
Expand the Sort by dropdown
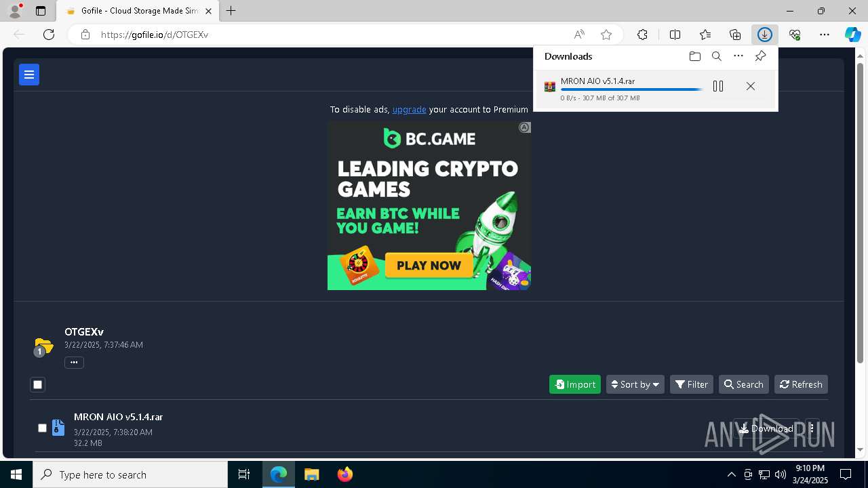(x=635, y=384)
